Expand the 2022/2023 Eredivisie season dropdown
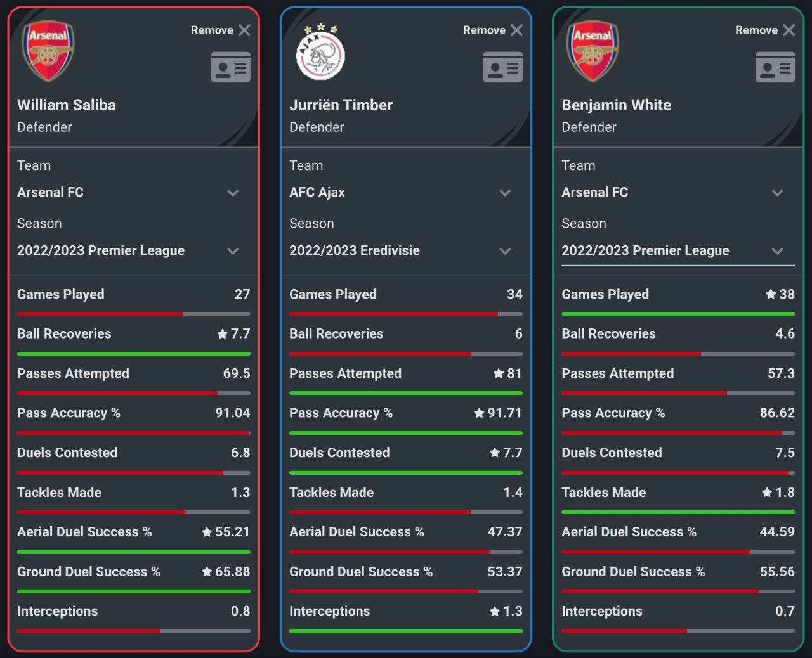Screen dimensions: 812x658 405,250
